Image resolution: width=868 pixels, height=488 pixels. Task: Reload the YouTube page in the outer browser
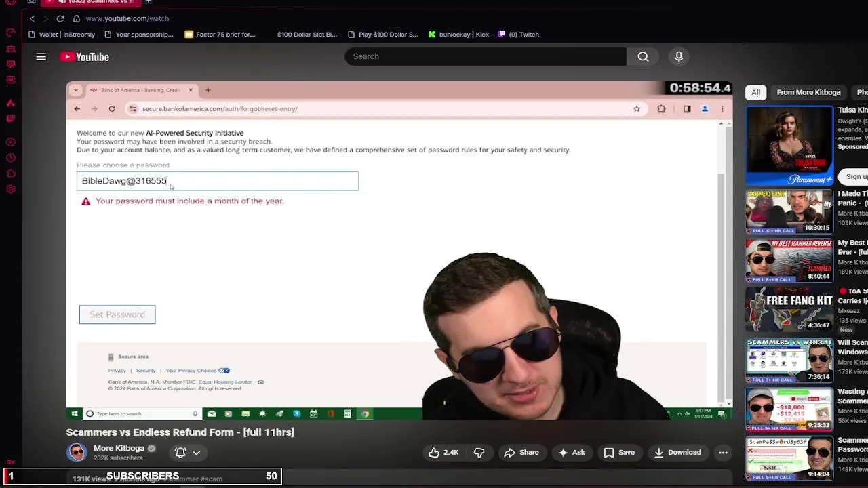coord(60,18)
